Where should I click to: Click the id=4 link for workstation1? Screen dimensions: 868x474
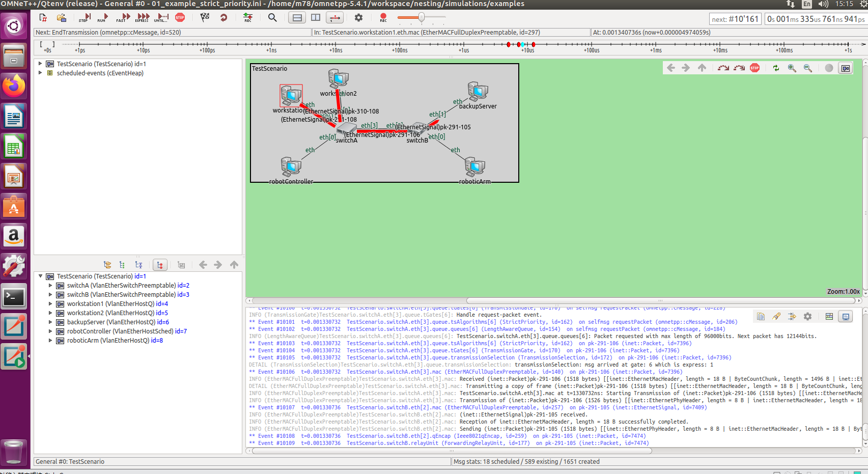click(x=162, y=303)
